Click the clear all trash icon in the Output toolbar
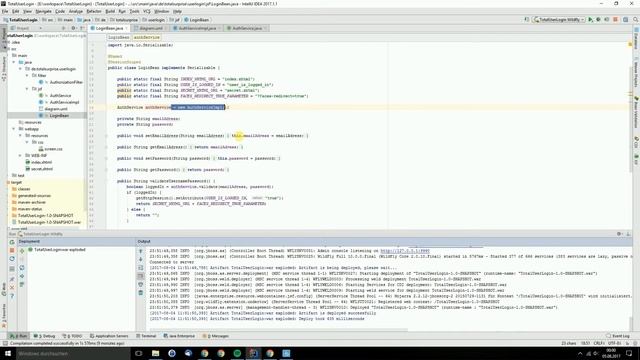640x360 pixels. point(141,293)
